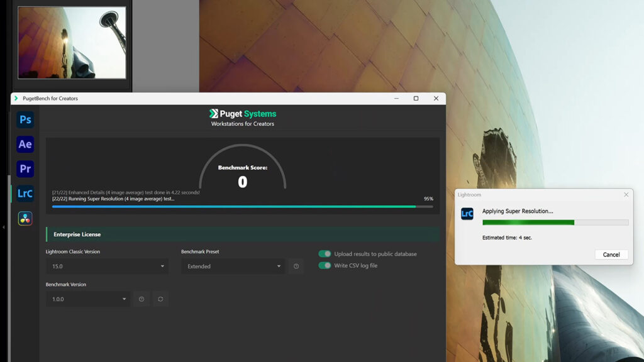Maximize the PugetBench for Creators window

tap(416, 98)
